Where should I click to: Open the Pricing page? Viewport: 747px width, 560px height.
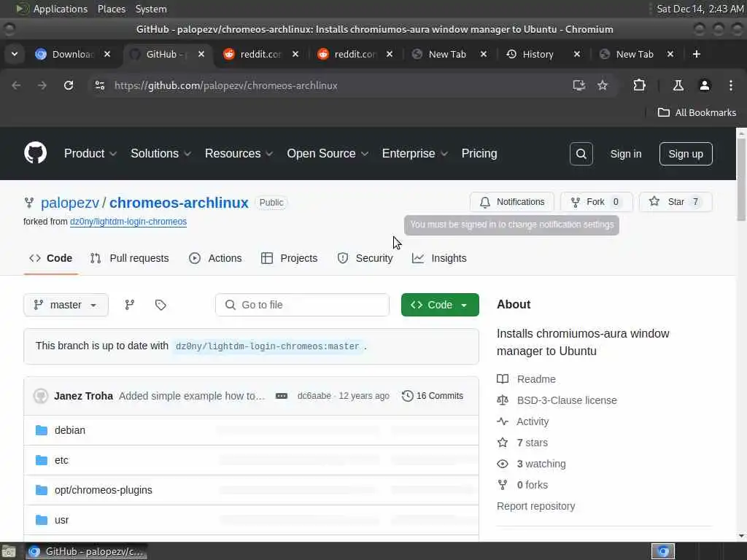[479, 153]
